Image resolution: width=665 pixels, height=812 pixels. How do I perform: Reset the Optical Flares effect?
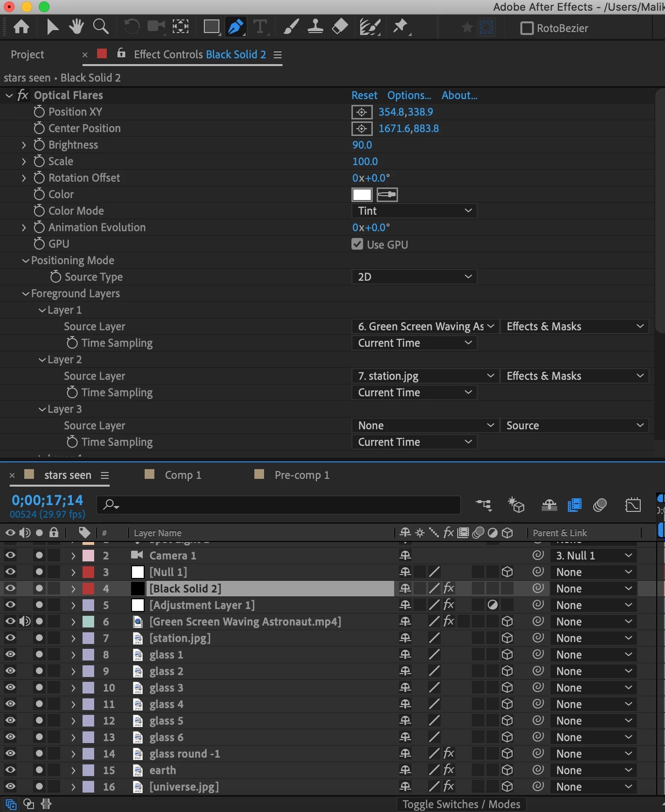coord(365,95)
